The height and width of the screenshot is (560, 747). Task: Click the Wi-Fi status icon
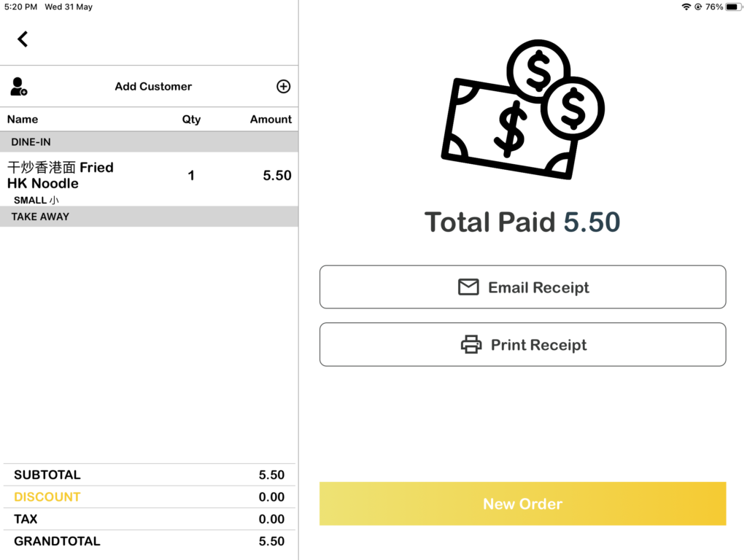(x=686, y=7)
